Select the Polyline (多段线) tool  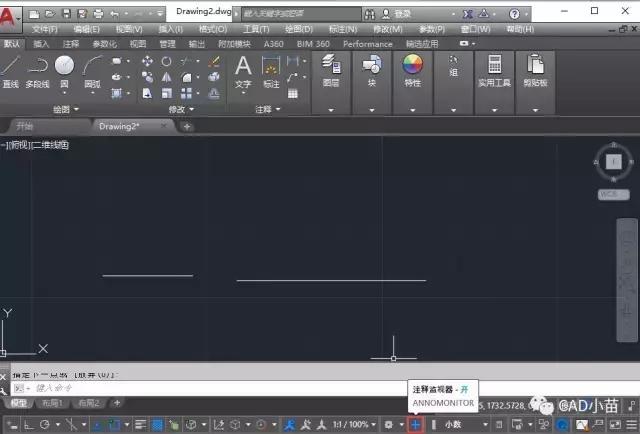pyautogui.click(x=37, y=71)
